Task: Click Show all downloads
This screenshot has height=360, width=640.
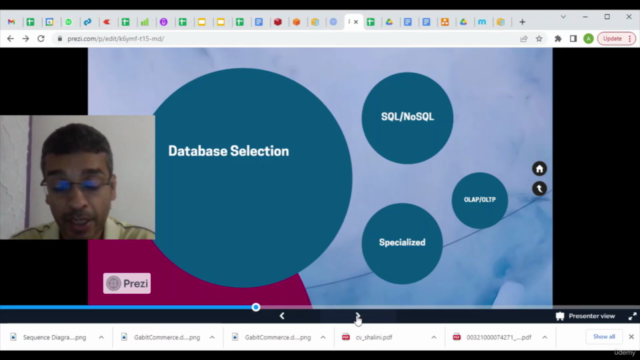Action: (604, 337)
